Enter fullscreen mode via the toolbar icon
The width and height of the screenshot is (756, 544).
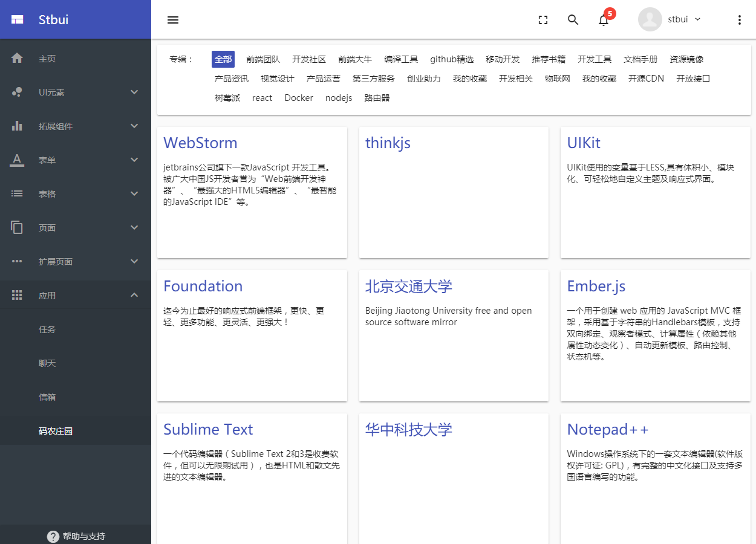[x=543, y=20]
